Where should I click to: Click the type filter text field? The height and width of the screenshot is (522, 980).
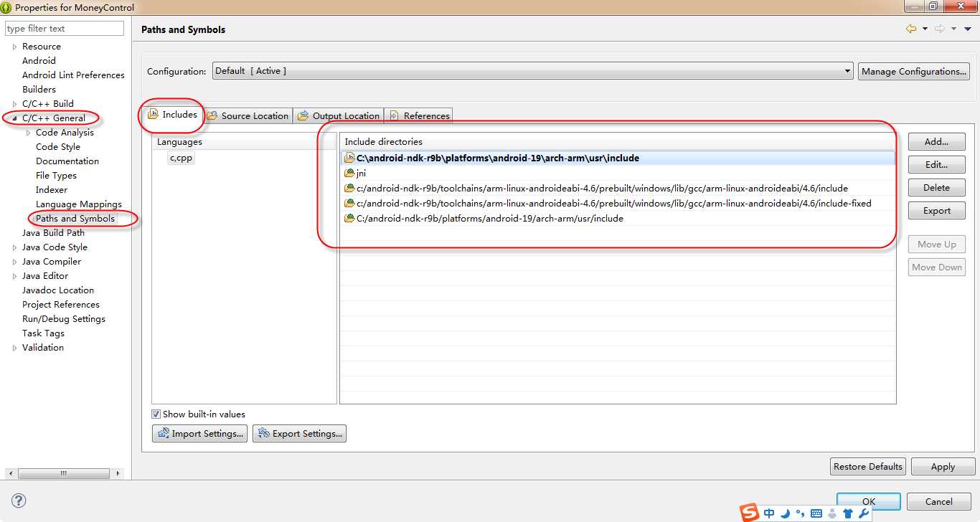65,29
